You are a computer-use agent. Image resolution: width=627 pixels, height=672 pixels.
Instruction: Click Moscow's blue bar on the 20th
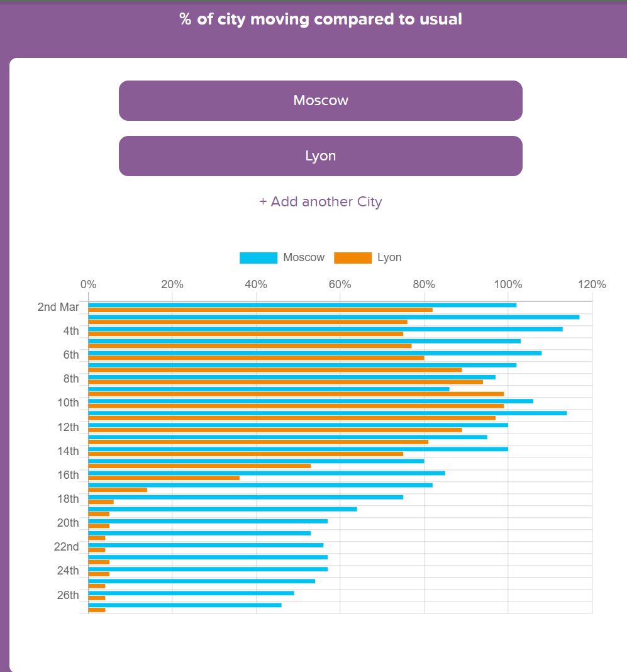[x=208, y=521]
